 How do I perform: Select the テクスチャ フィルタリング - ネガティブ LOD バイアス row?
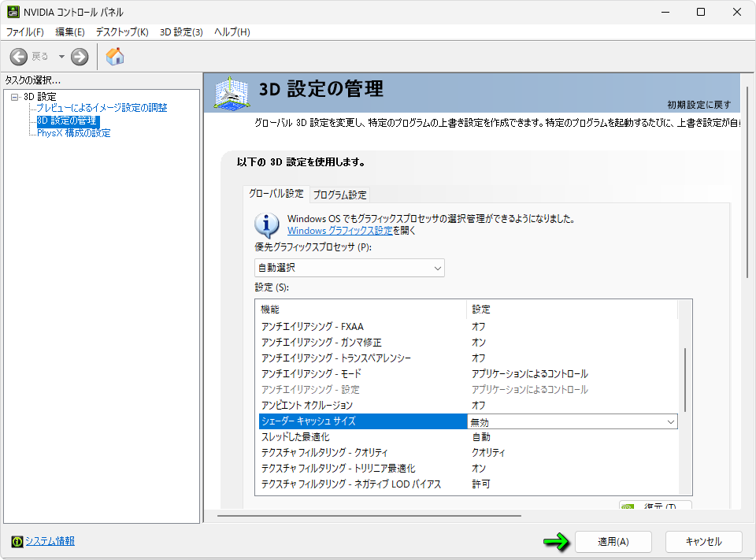pos(468,484)
